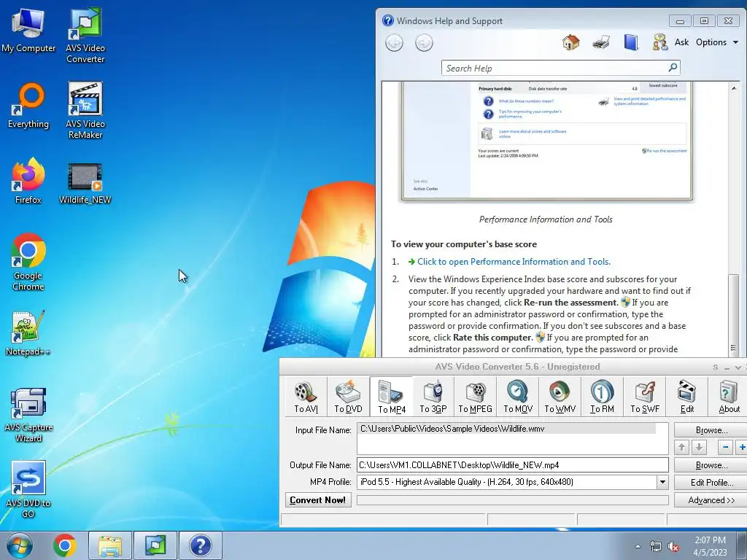Open Performance Information and Tools link
Screen dimensions: 747x560
[514, 262]
